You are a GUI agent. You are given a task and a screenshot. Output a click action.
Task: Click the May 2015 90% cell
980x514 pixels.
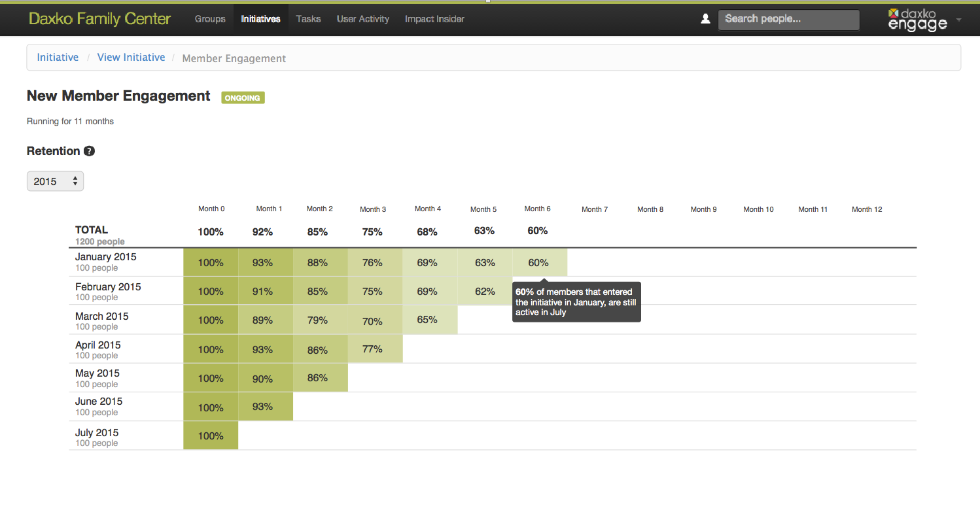tap(266, 377)
